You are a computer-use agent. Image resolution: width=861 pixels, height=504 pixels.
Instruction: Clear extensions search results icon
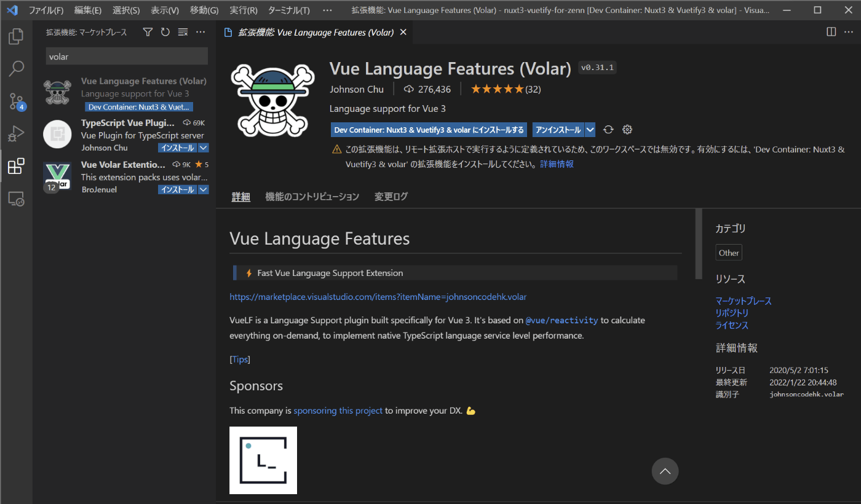click(x=183, y=32)
